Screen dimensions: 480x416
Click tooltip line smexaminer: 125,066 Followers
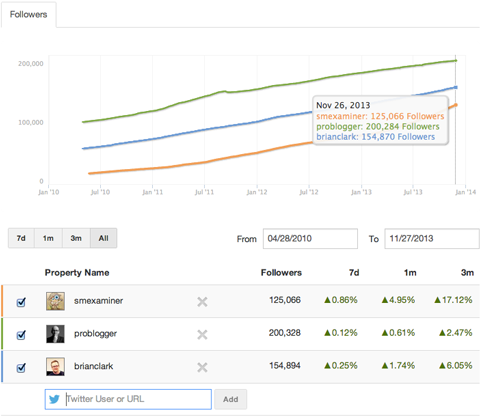tap(380, 116)
